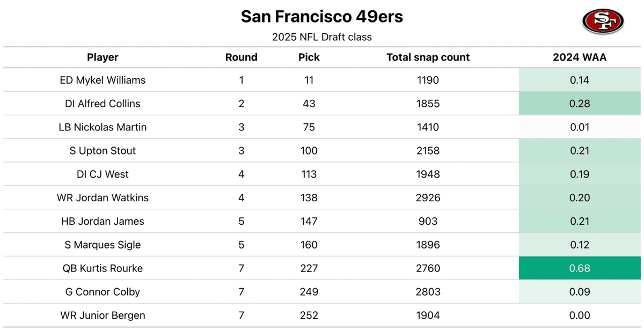Select pick number 252 cell

[x=309, y=316]
